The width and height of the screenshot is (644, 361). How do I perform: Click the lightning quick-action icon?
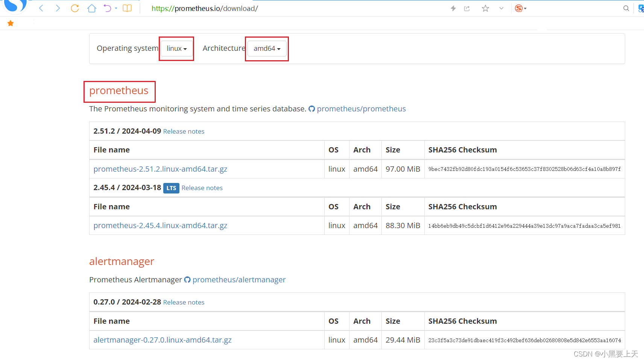453,8
